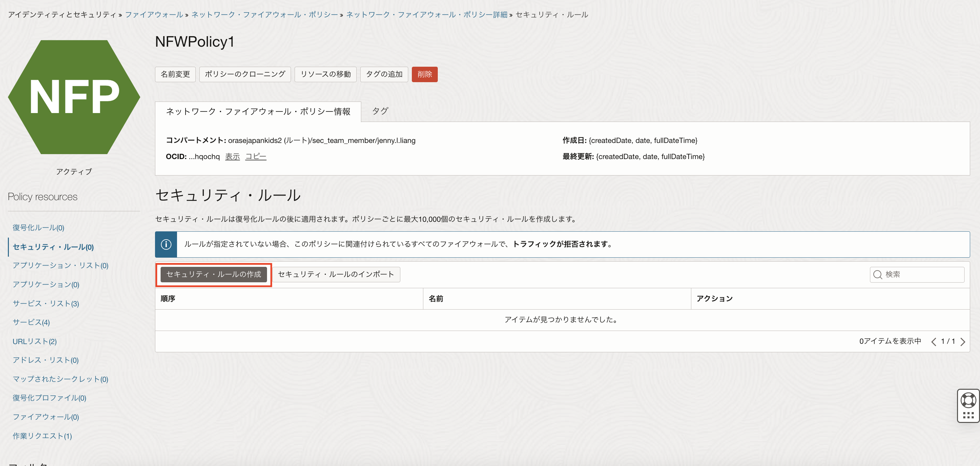This screenshot has width=980, height=466.
Task: Select URLリスト(2) in Policy resources sidebar
Action: pos(34,341)
